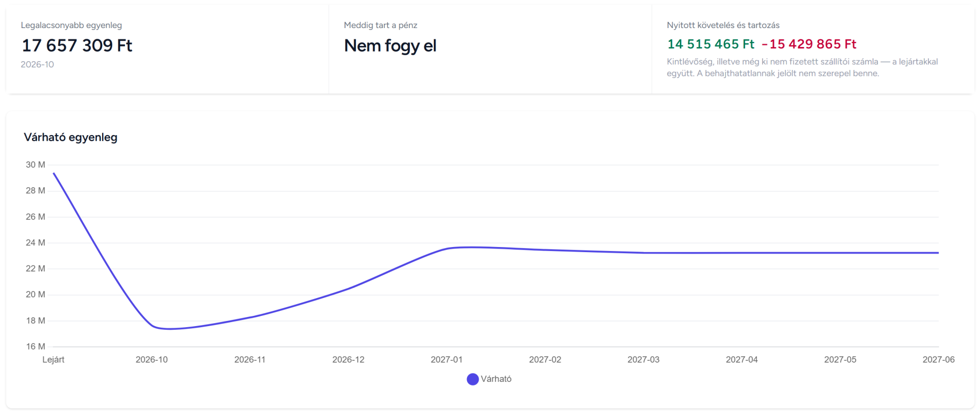
Task: Click the 2026-10 date under lowest balance
Action: tap(37, 64)
